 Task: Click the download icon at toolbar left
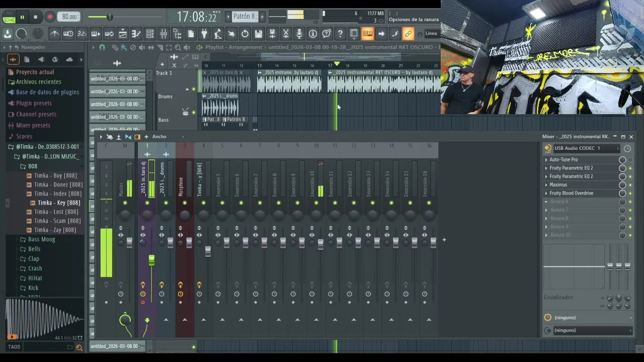(8, 34)
